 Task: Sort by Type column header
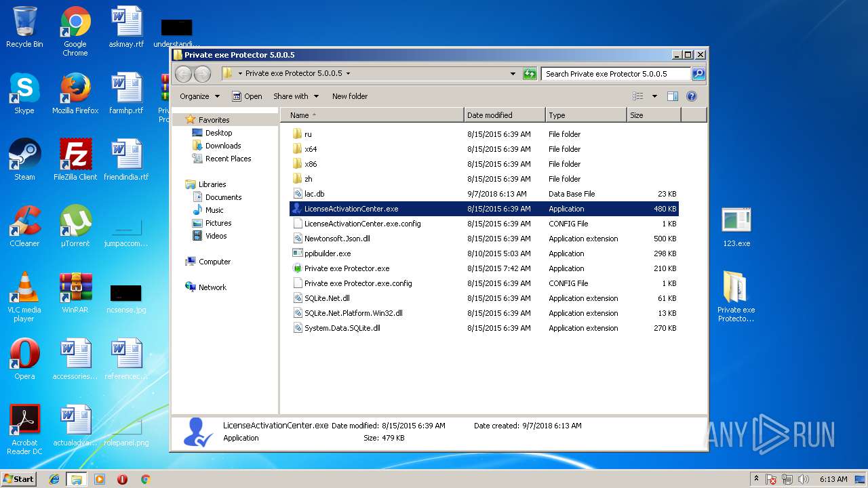click(586, 115)
